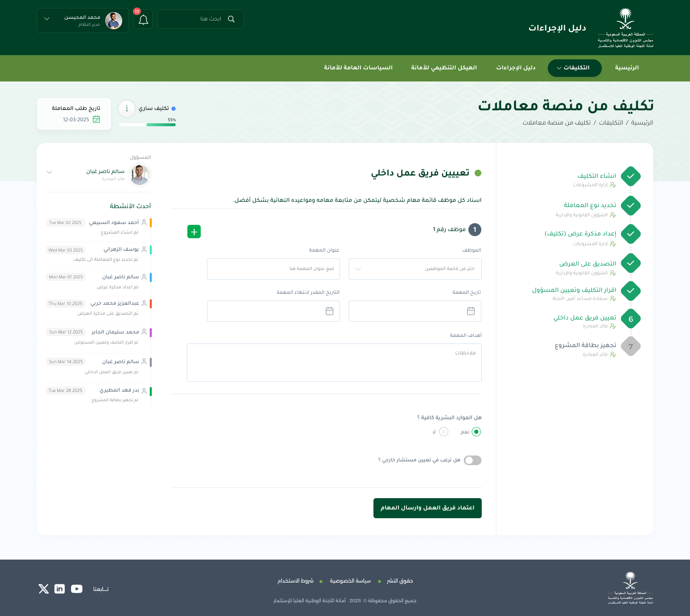This screenshot has width=690, height=616.
Task: Click the Thu Mar 10 2025 date tag
Action: point(66,304)
